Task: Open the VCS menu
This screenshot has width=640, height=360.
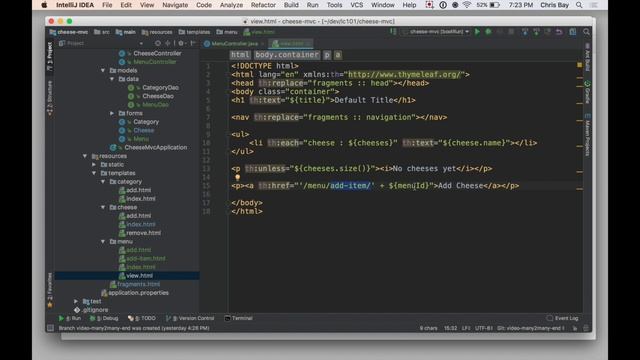Action: coord(357,5)
